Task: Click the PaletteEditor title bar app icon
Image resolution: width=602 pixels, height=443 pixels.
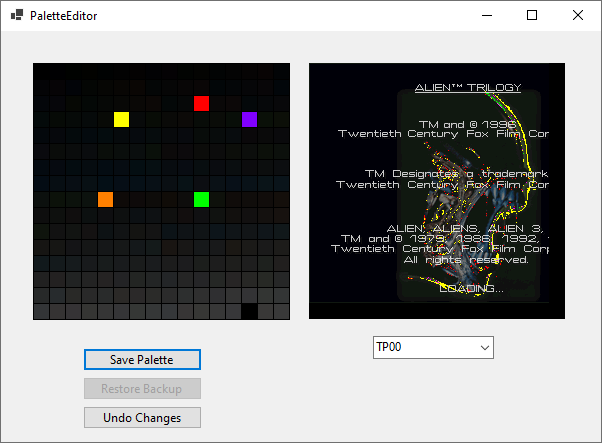Action: [17, 15]
